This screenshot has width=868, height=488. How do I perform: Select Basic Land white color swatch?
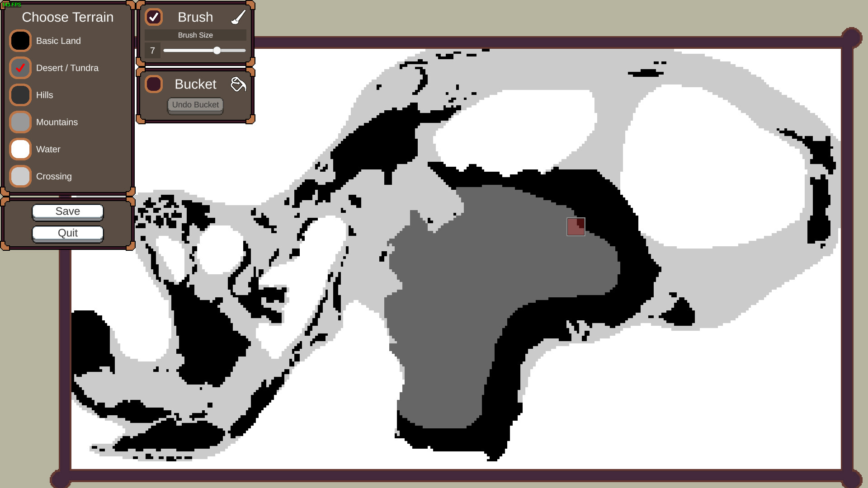click(x=20, y=41)
